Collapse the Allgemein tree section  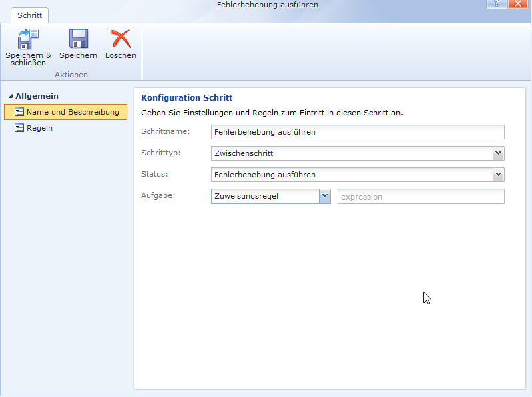tap(11, 97)
